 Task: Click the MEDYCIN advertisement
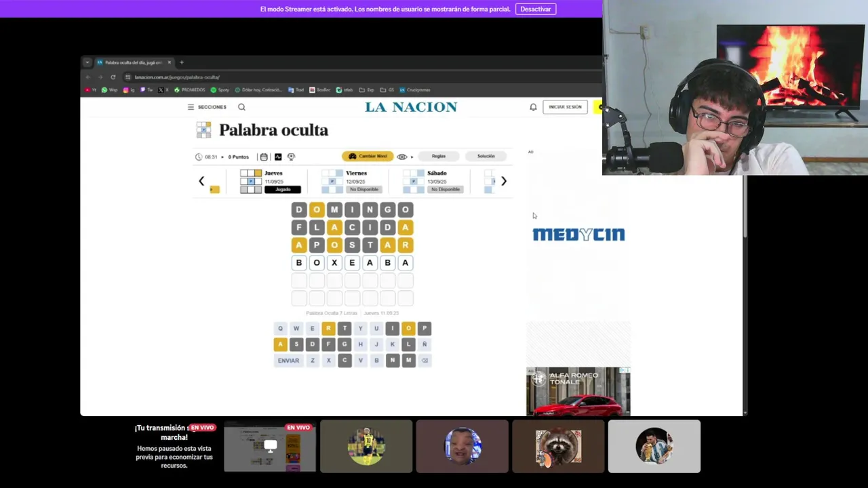point(578,235)
